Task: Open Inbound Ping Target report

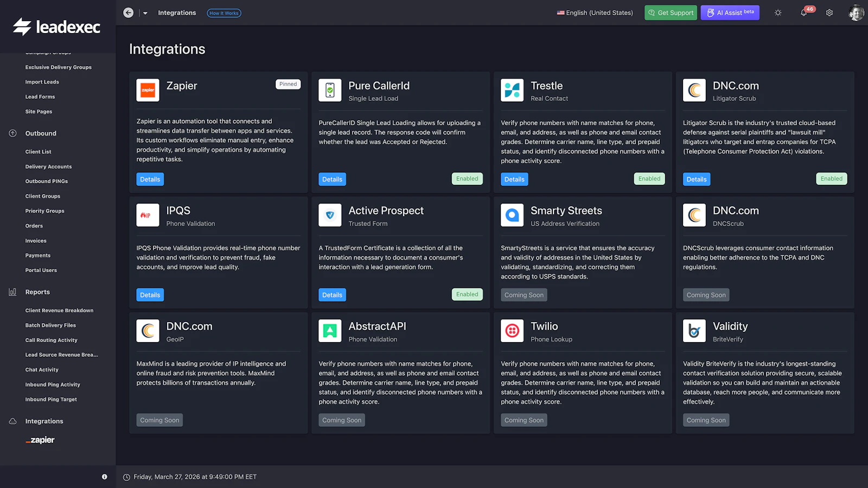Action: tap(51, 400)
